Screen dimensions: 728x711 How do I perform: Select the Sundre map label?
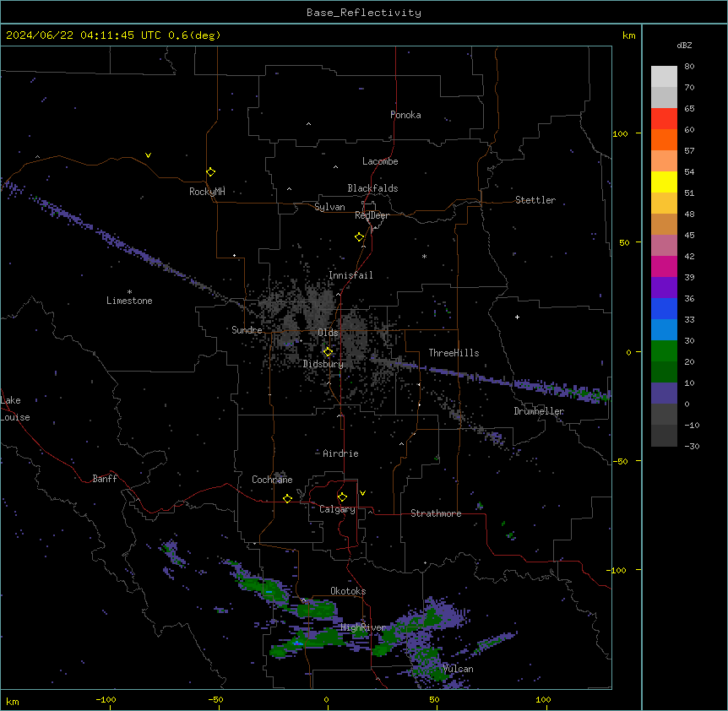pyautogui.click(x=247, y=330)
